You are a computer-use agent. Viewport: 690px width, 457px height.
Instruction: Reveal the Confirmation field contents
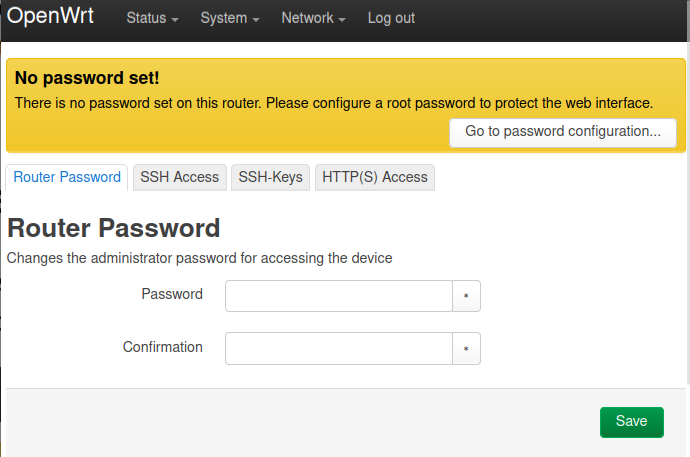(467, 349)
